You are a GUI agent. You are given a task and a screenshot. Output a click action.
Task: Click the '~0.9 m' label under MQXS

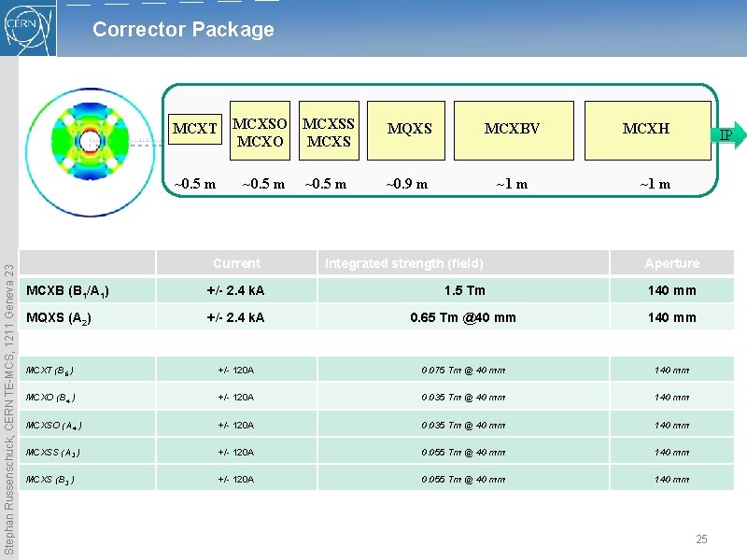(x=407, y=184)
